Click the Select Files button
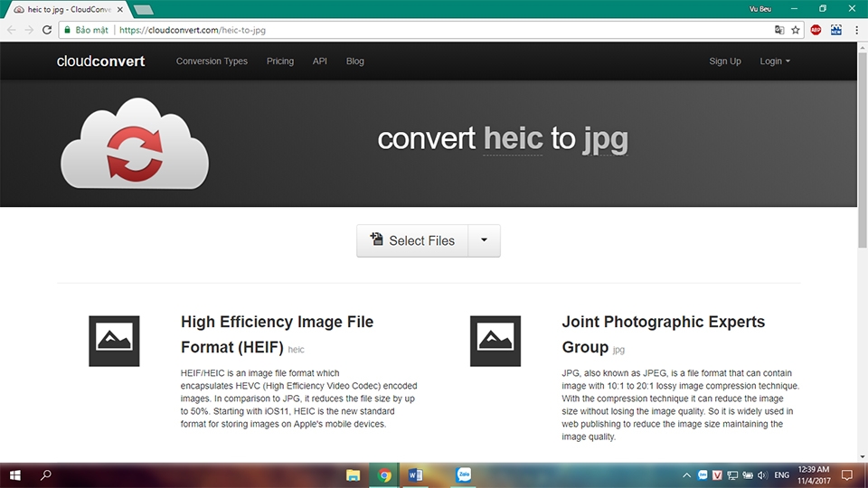 (412, 240)
